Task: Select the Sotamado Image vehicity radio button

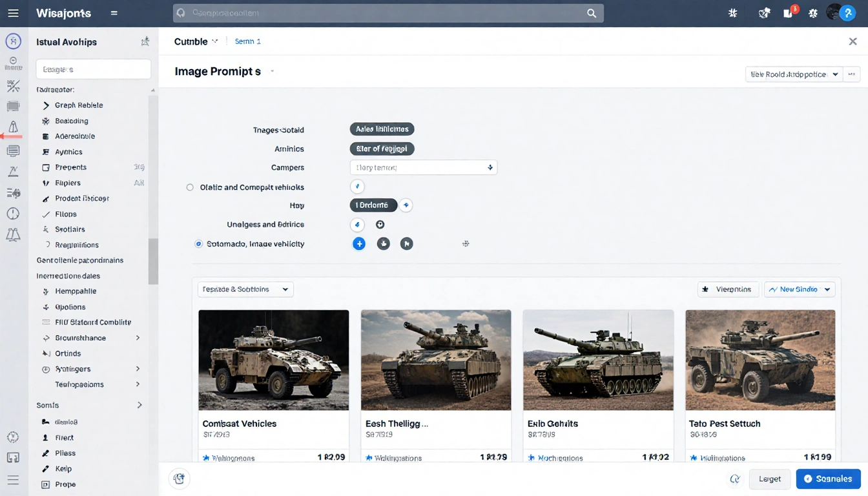Action: (x=198, y=243)
